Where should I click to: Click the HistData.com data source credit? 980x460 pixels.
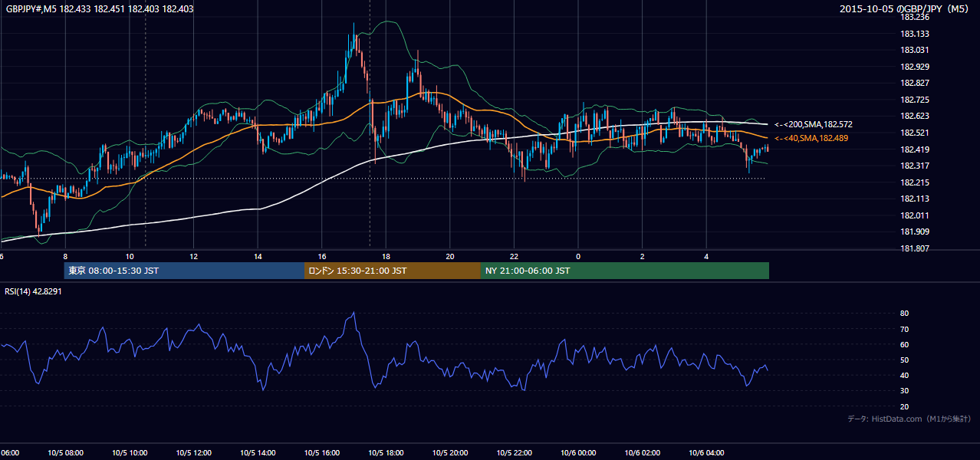click(909, 419)
